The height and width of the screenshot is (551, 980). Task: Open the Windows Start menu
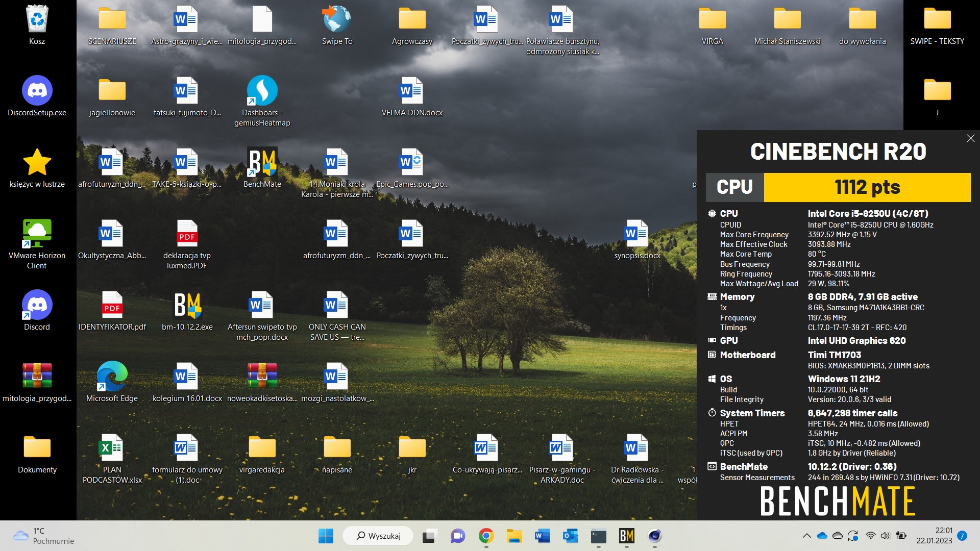point(326,536)
